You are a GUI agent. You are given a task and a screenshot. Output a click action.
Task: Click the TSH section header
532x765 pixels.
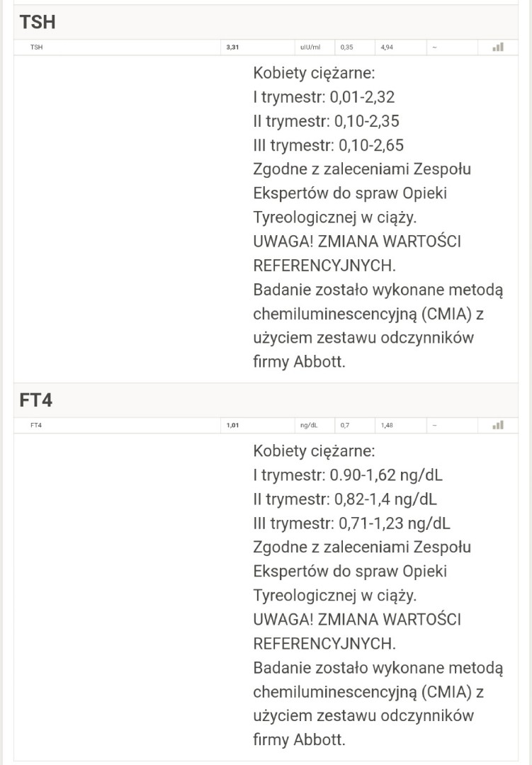[38, 22]
